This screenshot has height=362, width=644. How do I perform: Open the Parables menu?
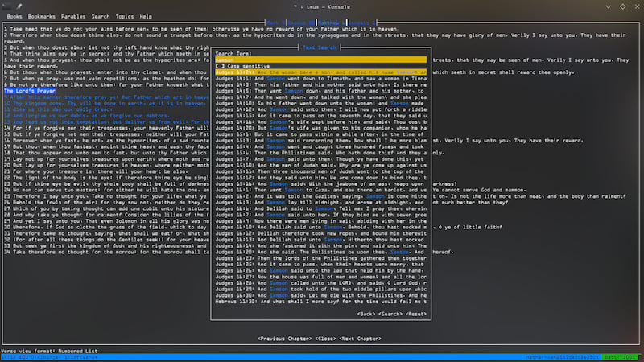click(73, 17)
